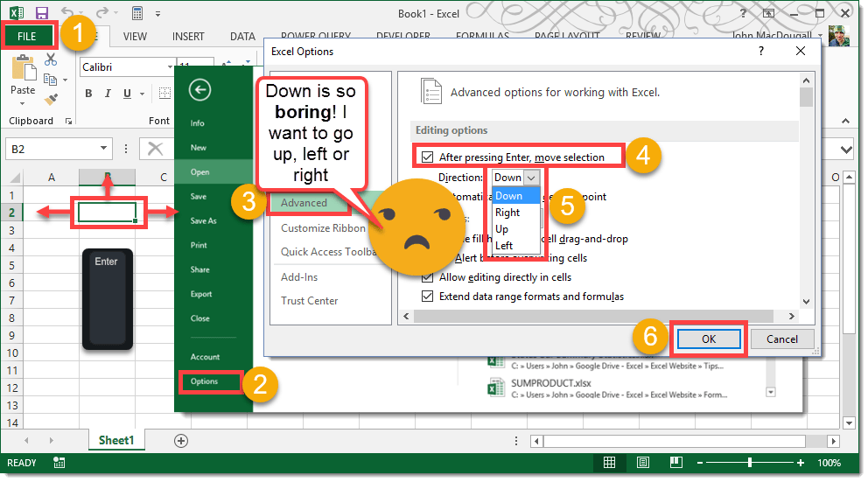The width and height of the screenshot is (868, 482).
Task: Select Down in Direction list
Action: pyautogui.click(x=515, y=196)
